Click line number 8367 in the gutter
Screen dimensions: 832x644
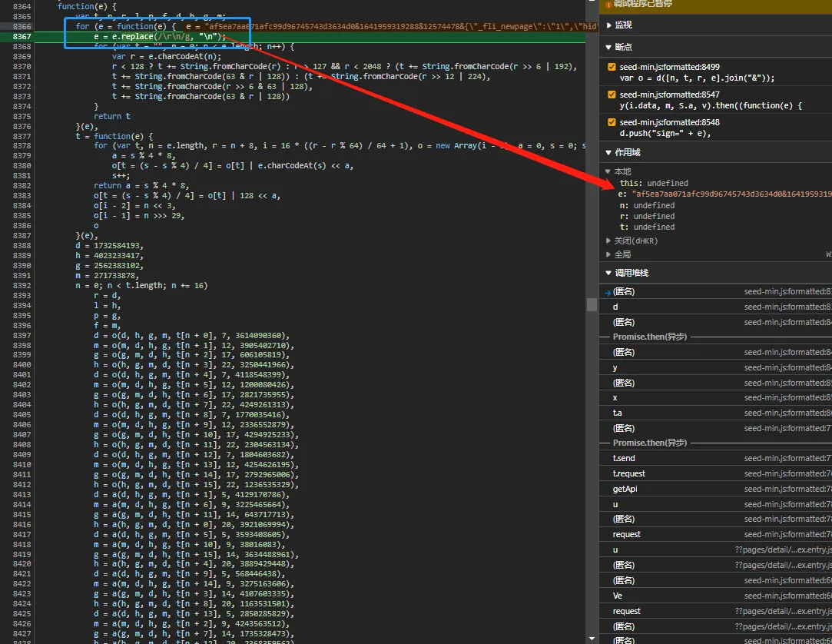click(22, 37)
